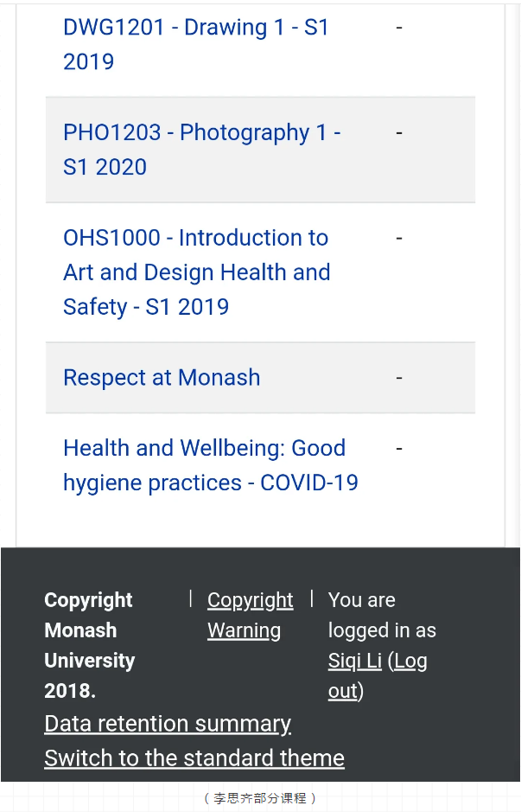Open DWG1201 Drawing 1 course link

point(195,45)
